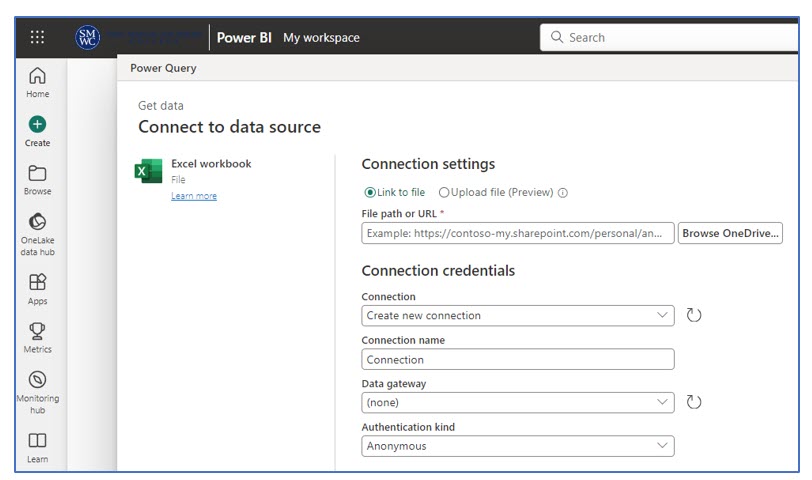Click the Get data breadcrumb text
Viewport: 812px width, 480px height.
(161, 106)
